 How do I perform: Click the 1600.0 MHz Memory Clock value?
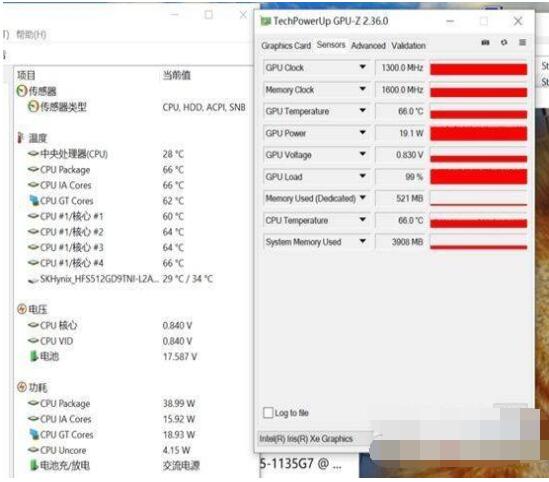click(x=402, y=90)
